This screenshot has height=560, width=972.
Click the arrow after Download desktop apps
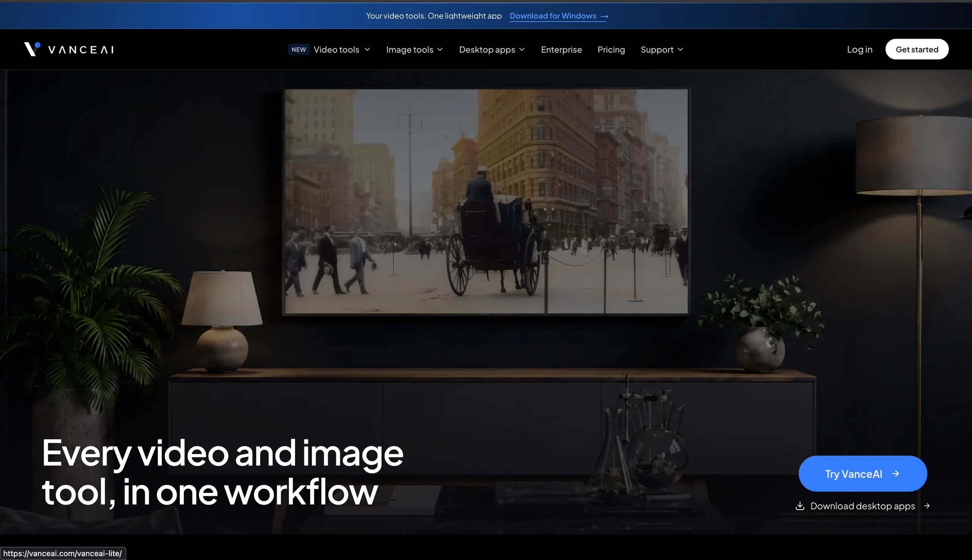point(927,506)
